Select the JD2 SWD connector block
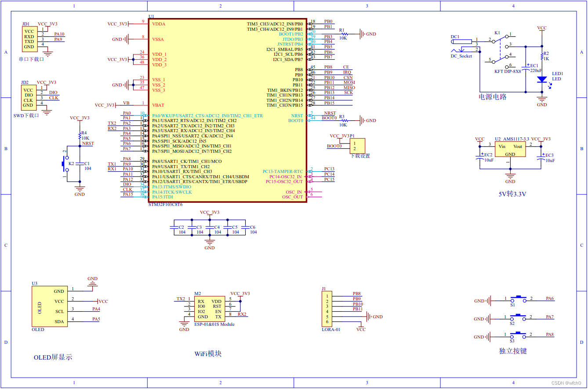The height and width of the screenshot is (389, 588). coord(29,97)
